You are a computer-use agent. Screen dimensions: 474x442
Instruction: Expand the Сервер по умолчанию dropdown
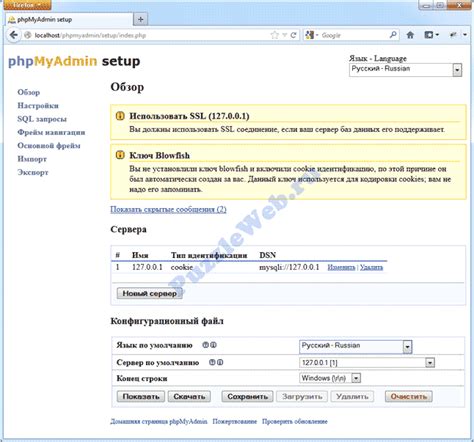(430, 362)
